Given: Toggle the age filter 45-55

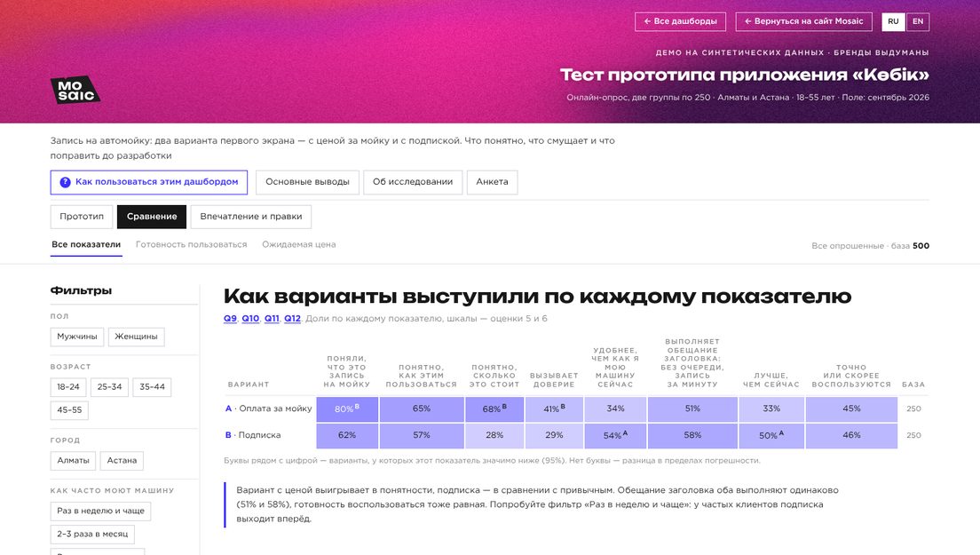Looking at the screenshot, I should click(69, 410).
